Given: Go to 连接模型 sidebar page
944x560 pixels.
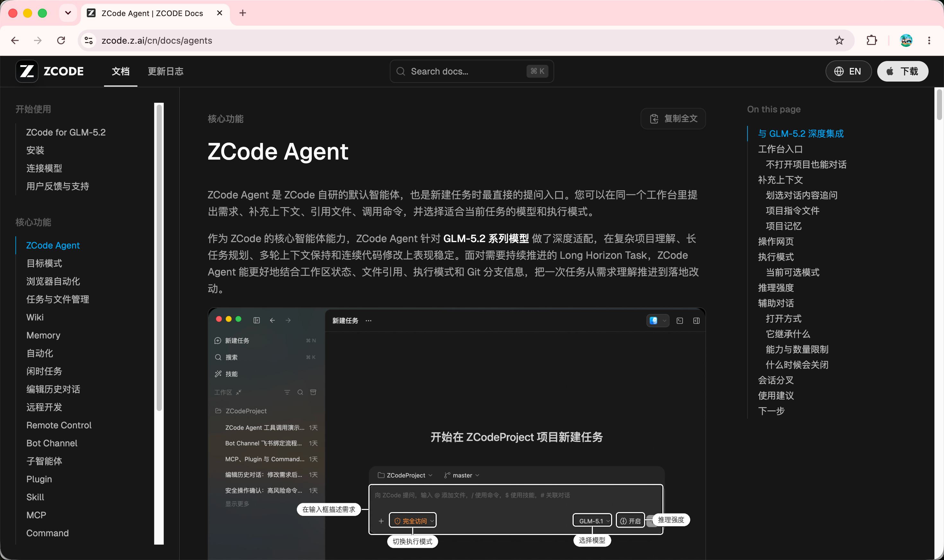Looking at the screenshot, I should pos(44,168).
